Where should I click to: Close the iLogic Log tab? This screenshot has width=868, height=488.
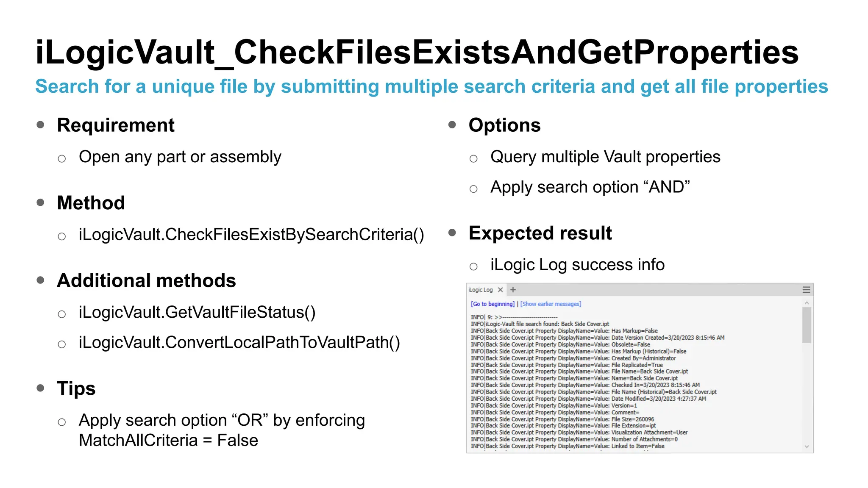500,290
